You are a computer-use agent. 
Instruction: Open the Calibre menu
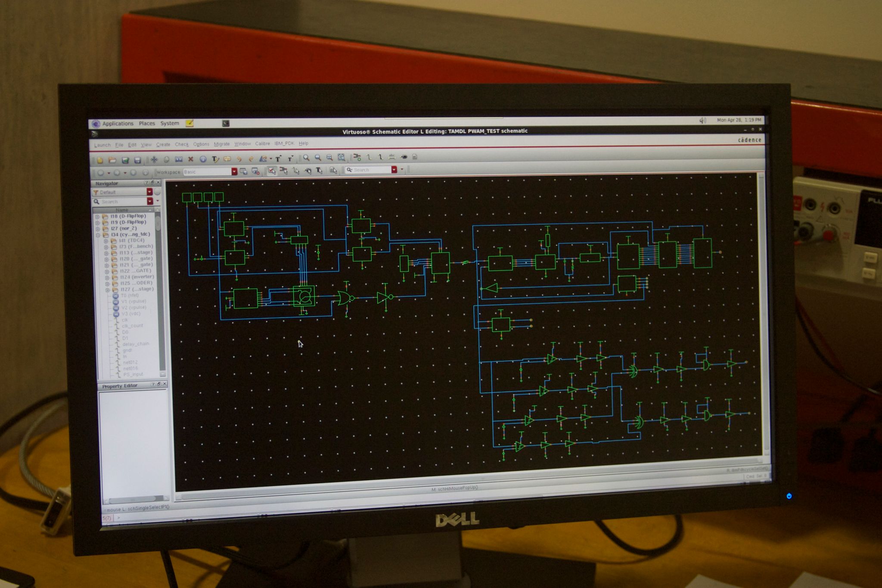coord(262,144)
